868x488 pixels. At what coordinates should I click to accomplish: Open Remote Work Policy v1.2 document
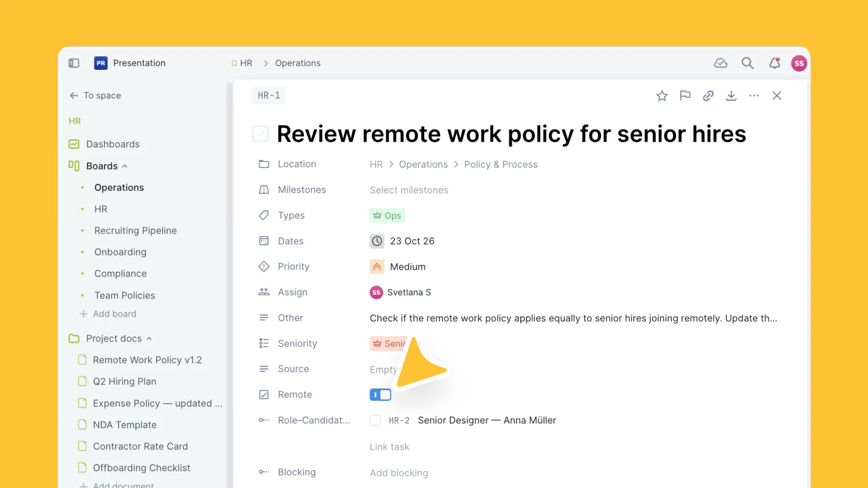[x=148, y=360]
